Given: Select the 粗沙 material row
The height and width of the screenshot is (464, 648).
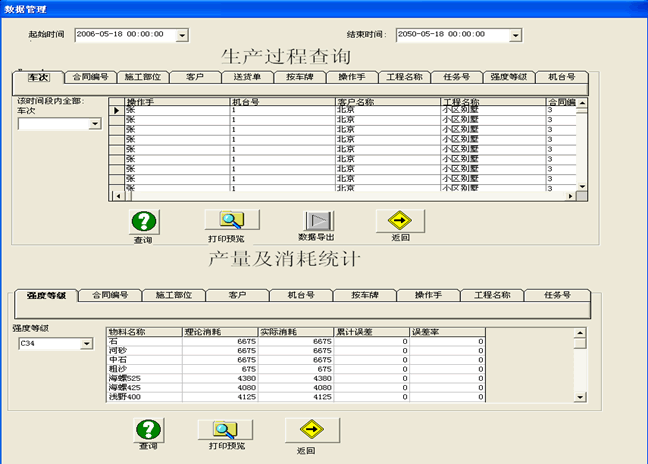Looking at the screenshot, I should tap(296, 369).
